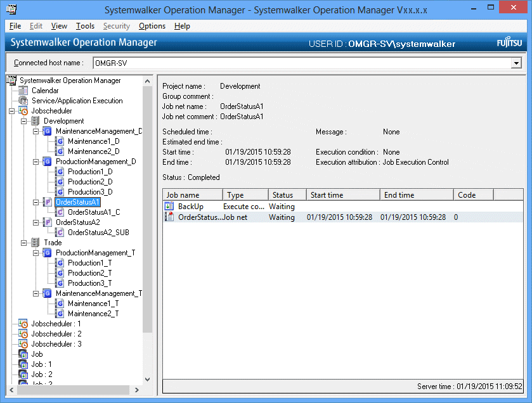Sort by the Start time column header
This screenshot has width=532, height=403.
click(343, 195)
